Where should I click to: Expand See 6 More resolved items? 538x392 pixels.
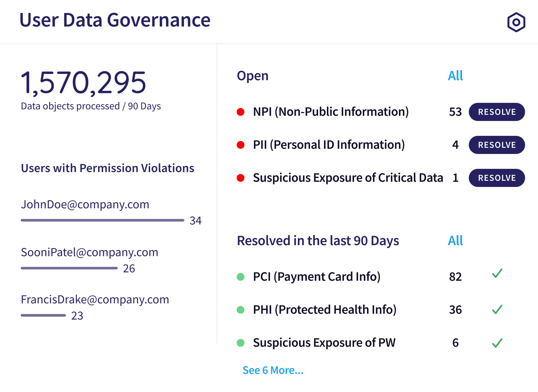click(273, 370)
